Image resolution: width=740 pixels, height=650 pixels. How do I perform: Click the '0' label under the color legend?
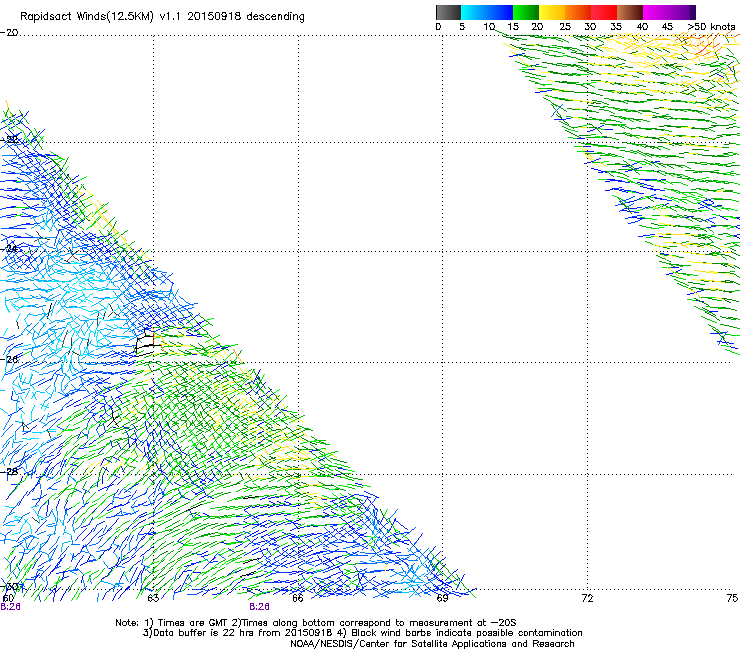point(438,27)
